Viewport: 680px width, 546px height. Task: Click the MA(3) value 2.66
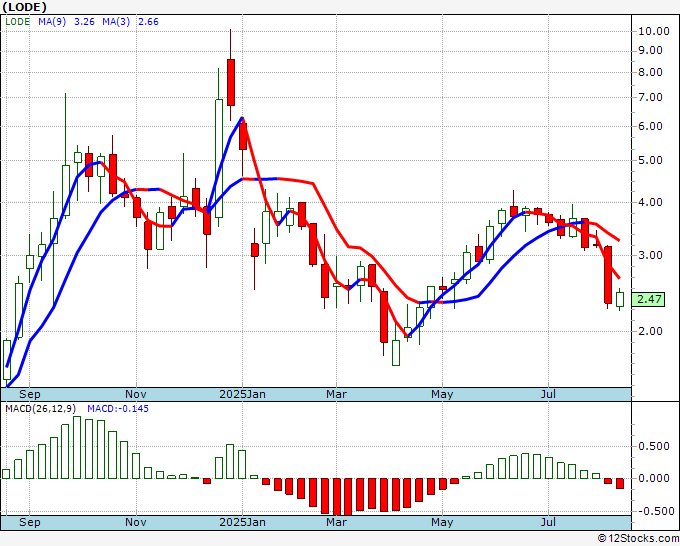[148, 22]
